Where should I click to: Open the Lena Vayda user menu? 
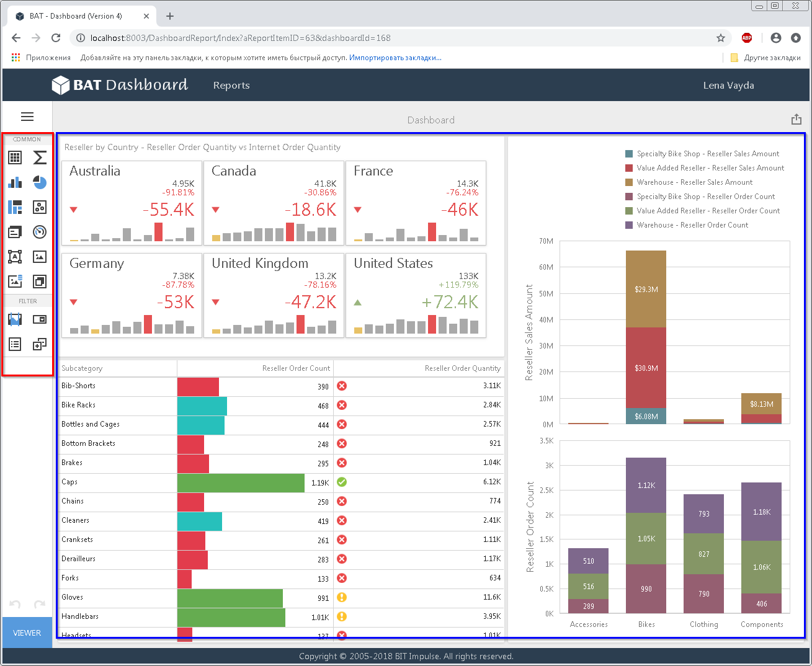click(728, 86)
